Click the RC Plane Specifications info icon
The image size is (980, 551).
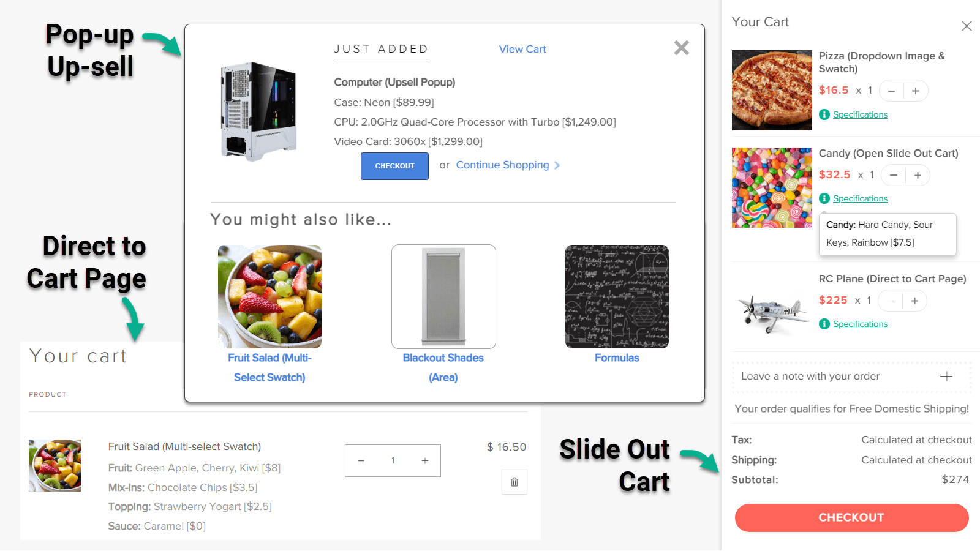[824, 324]
